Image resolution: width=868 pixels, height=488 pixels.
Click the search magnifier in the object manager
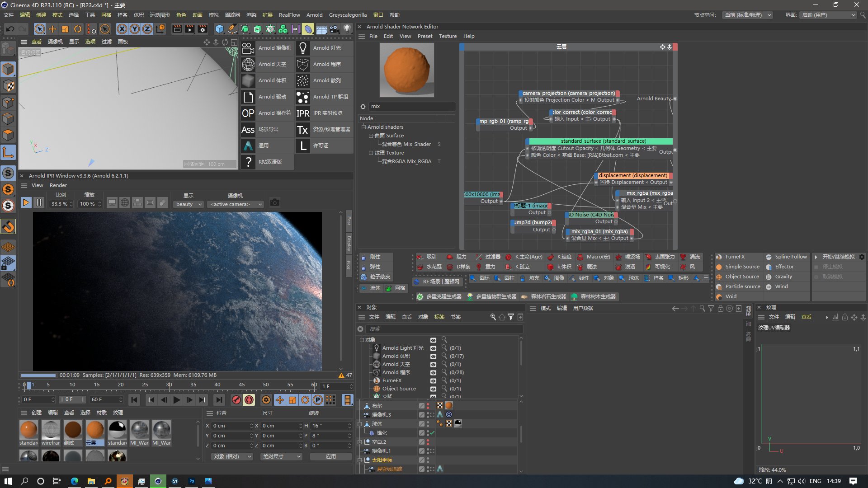(493, 317)
